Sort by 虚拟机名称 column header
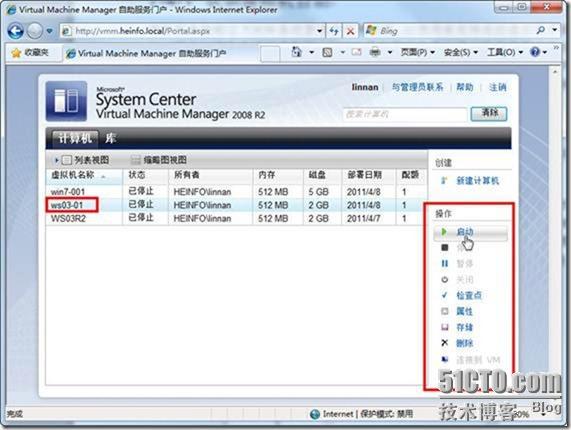The width and height of the screenshot is (571, 430). point(84,175)
